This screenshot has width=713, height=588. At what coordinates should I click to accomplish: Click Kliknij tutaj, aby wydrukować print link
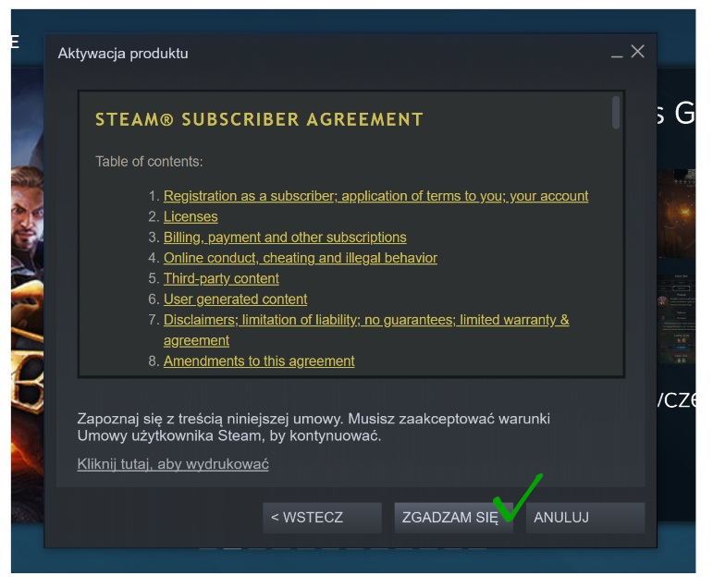(173, 464)
